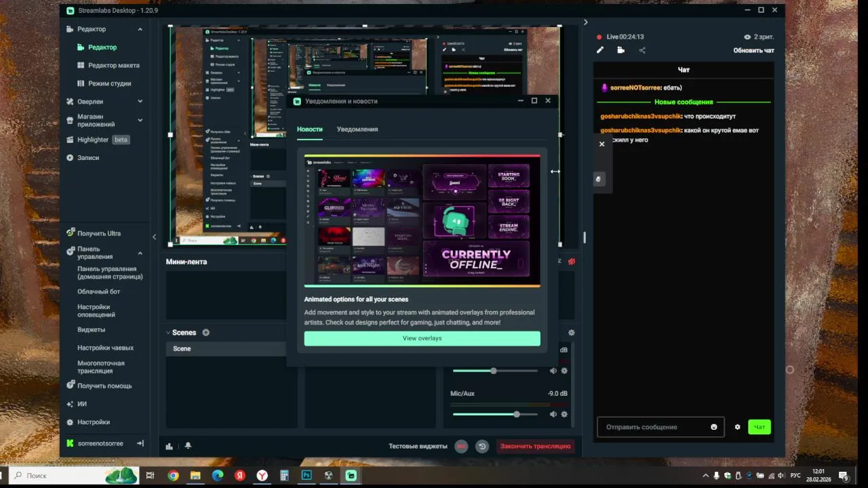868x488 pixels.
Task: Click Получить Ultra in sidebar
Action: [x=99, y=233]
